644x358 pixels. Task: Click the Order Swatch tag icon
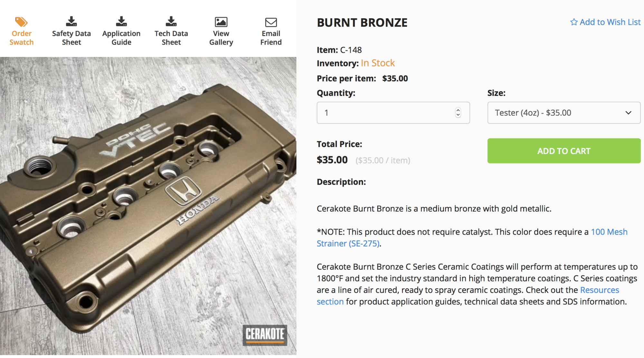[x=21, y=22]
